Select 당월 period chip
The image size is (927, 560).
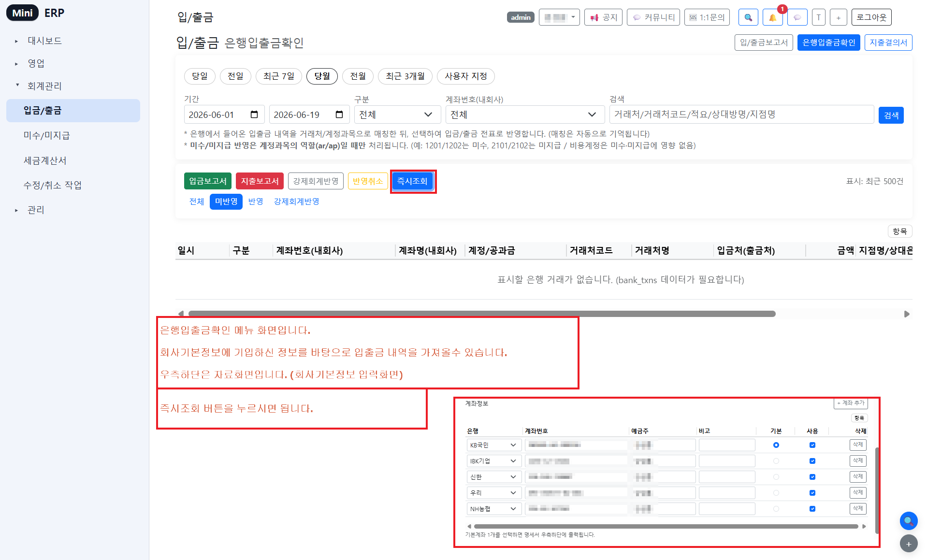pos(322,76)
